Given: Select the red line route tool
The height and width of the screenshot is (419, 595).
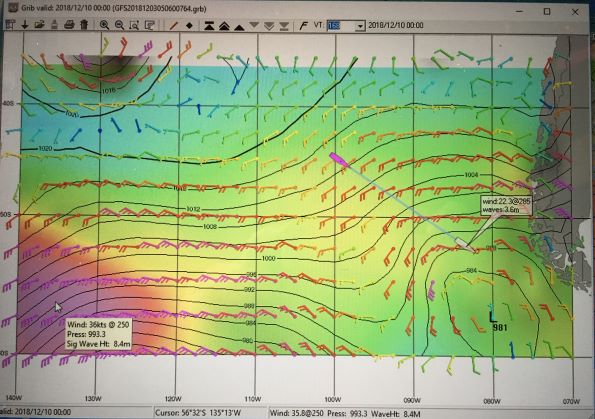Looking at the screenshot, I should 174,25.
